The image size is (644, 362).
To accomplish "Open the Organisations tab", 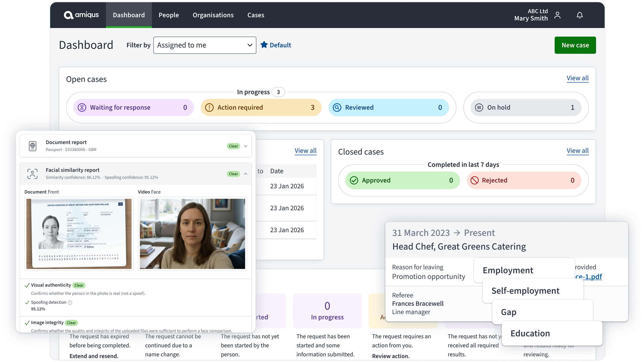I will 213,15.
